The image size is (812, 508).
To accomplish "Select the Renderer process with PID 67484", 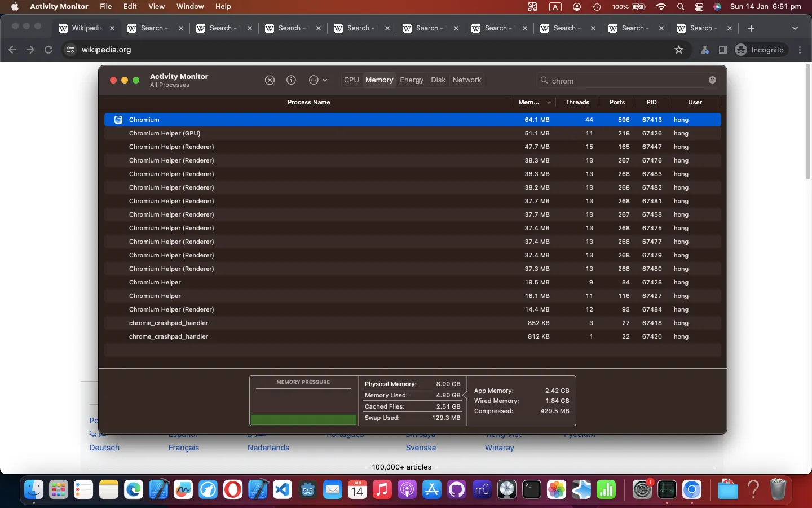I will 413,309.
